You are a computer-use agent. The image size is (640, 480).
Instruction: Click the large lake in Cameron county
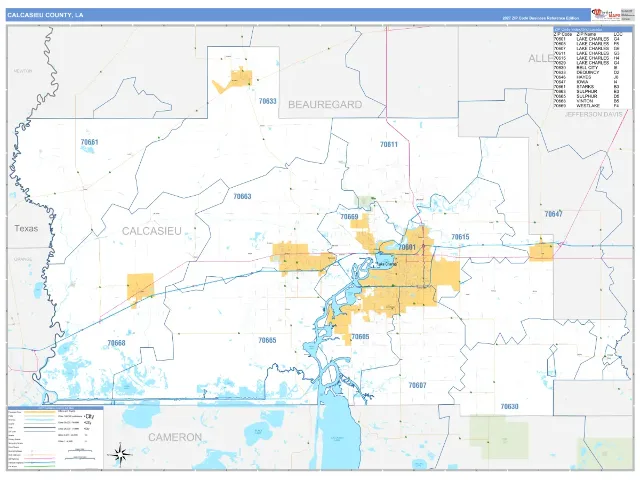339,435
